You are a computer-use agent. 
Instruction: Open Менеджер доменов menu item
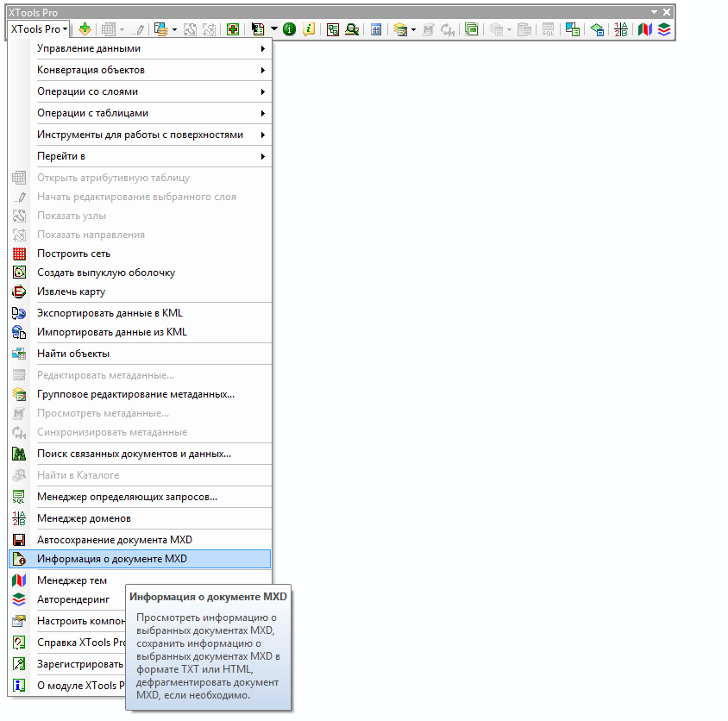tap(140, 518)
